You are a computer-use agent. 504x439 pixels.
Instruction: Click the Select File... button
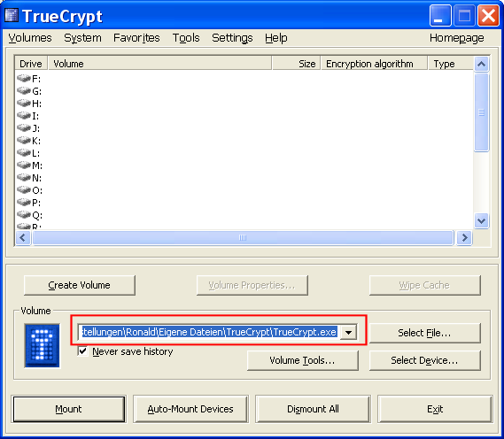(x=425, y=333)
